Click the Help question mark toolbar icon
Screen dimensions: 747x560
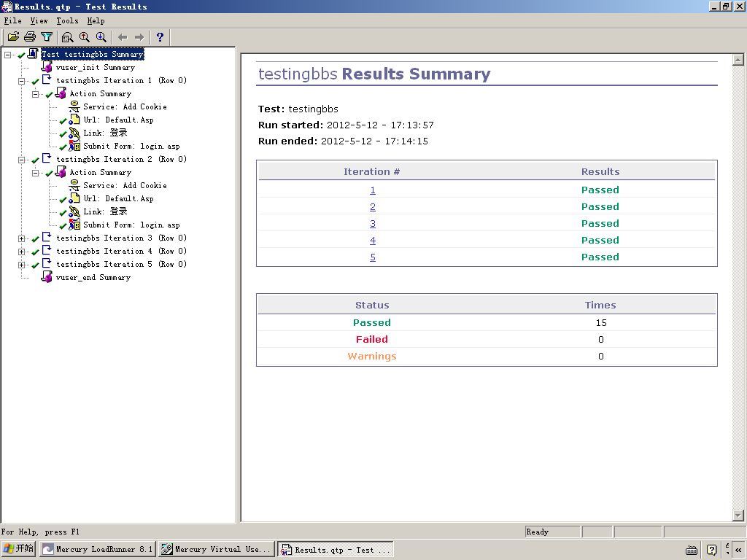tap(160, 37)
